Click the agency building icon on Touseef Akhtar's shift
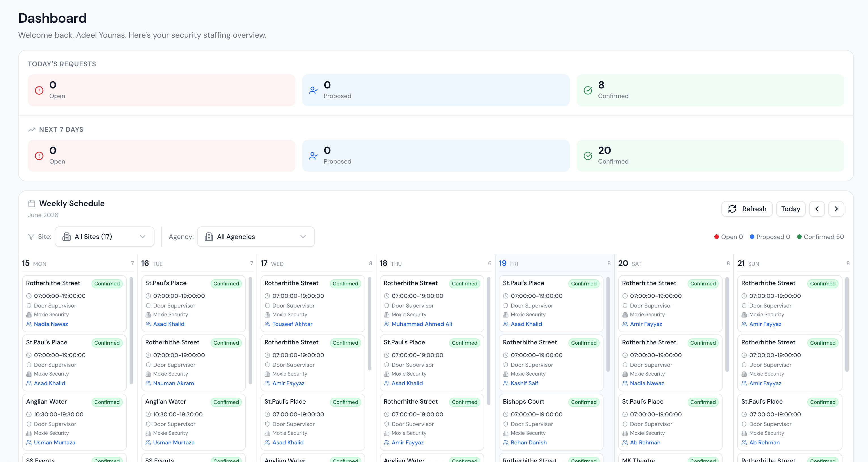 point(267,315)
